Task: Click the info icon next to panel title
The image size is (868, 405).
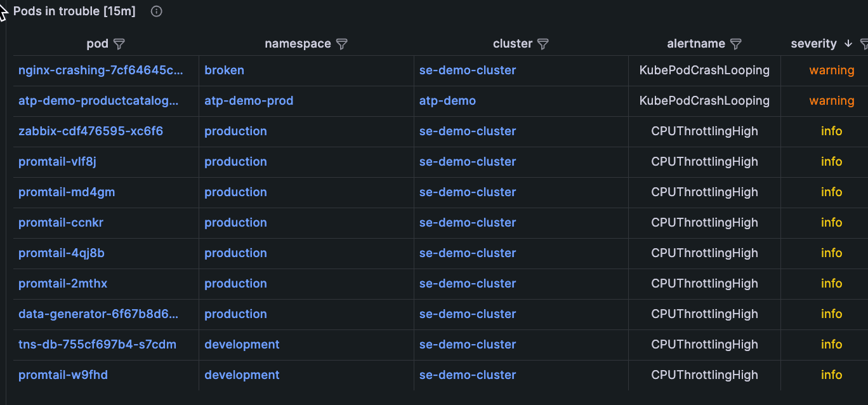Action: (156, 11)
